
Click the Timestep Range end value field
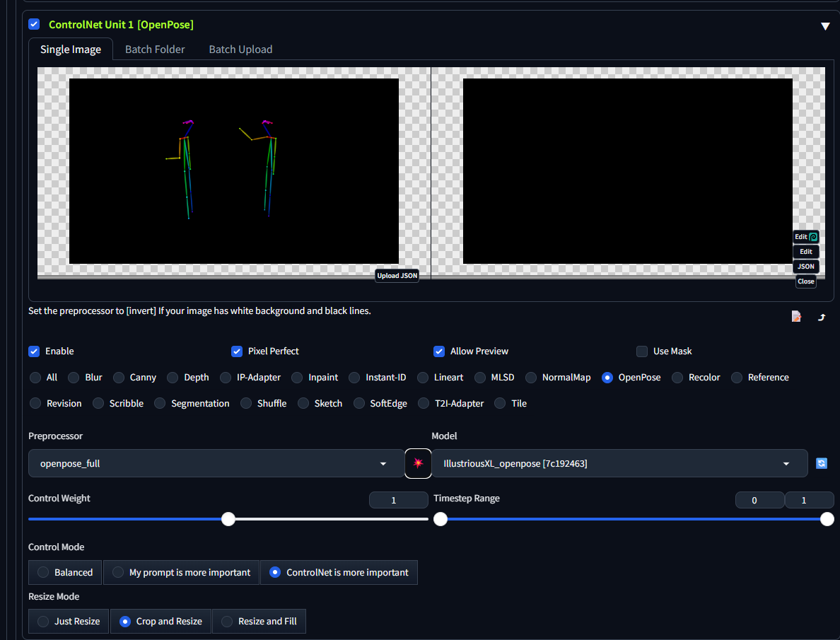809,500
